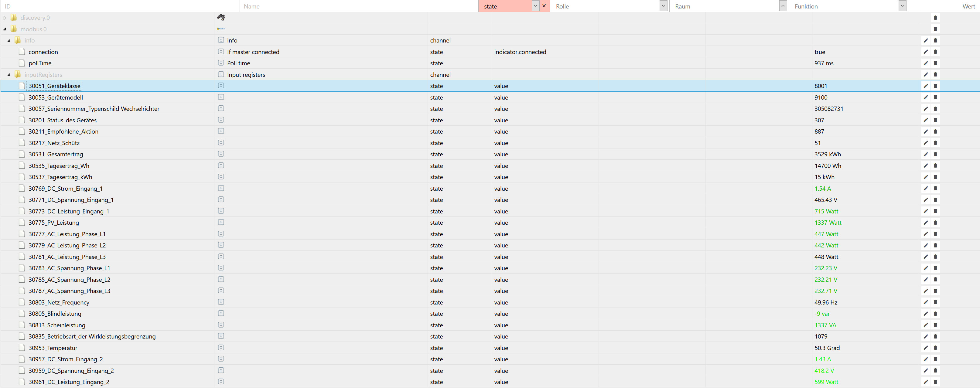This screenshot has width=980, height=388.
Task: Delete the 30051_Geräteklasse row with trash icon
Action: 935,86
